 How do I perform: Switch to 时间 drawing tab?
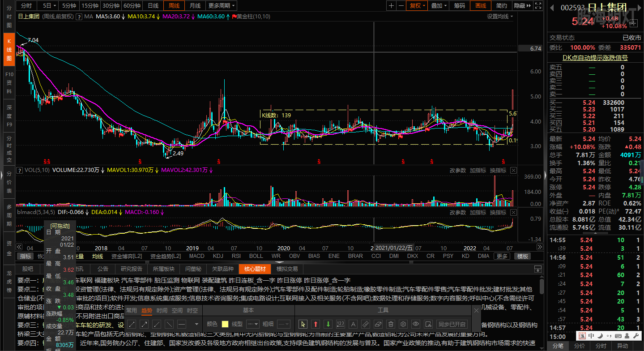[x=162, y=311]
